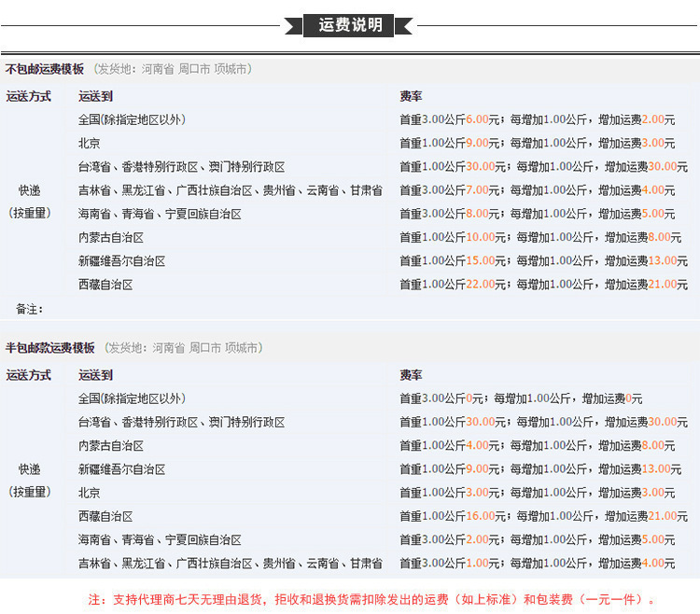This screenshot has width=700, height=614.
Task: Select the 不包邮运费模板 section title
Action: (45, 69)
